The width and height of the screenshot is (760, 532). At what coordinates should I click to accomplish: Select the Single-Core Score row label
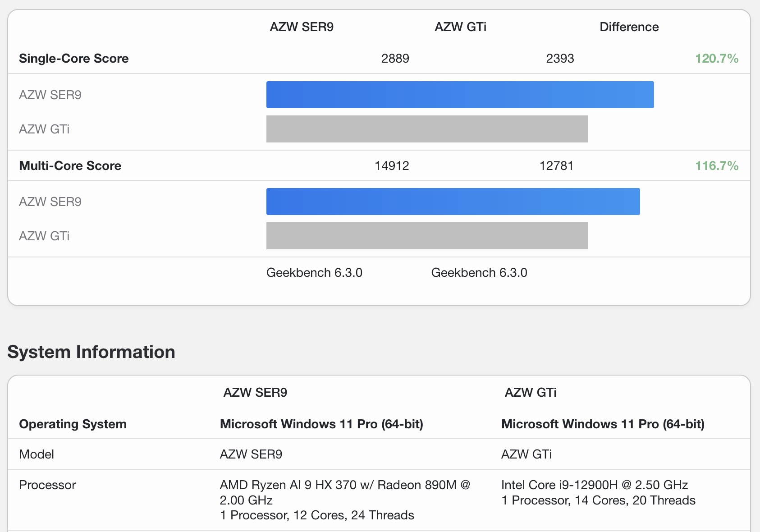click(x=74, y=59)
